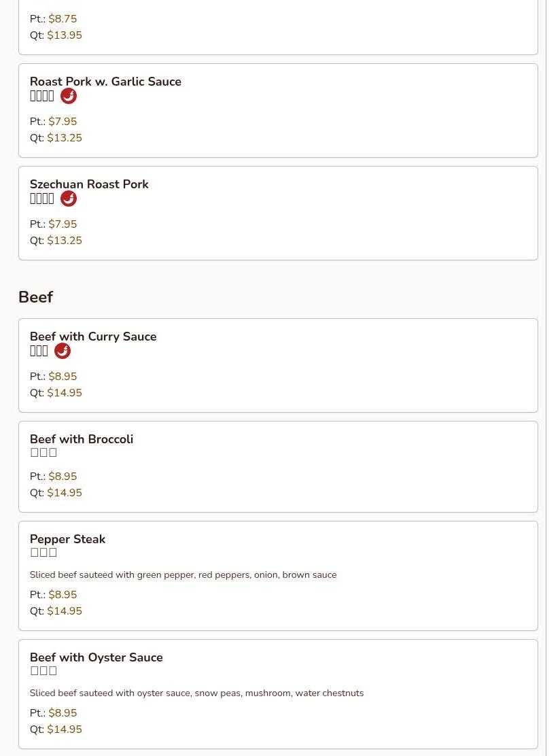Open Beef with Oyster Sauce item
Viewport: 560px width, 756px height.
96,657
